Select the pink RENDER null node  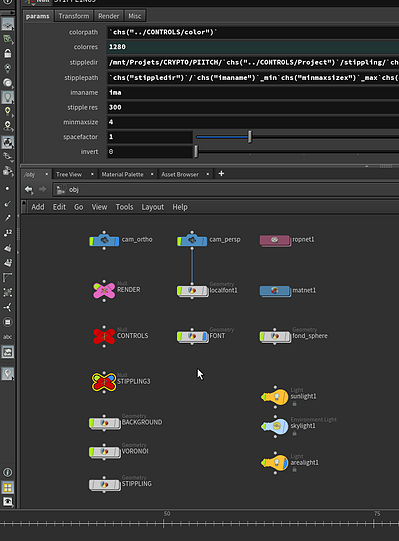tap(104, 291)
